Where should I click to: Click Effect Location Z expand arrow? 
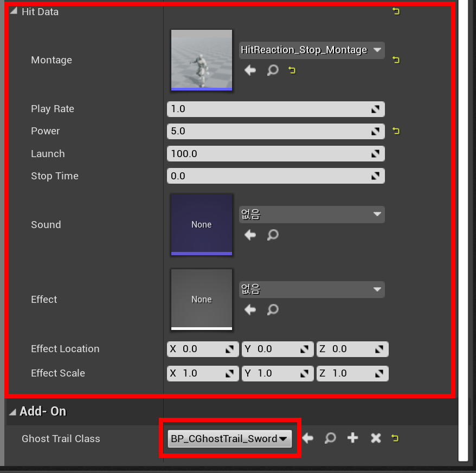pos(379,349)
